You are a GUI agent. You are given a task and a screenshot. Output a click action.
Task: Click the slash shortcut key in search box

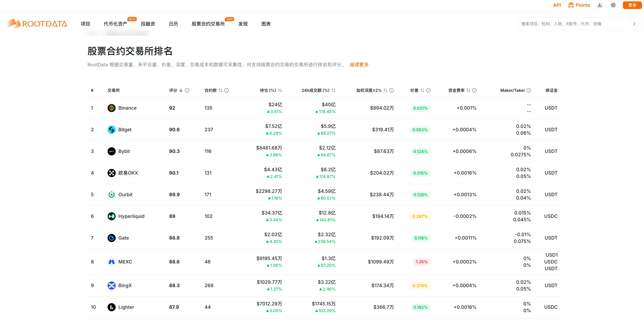pyautogui.click(x=634, y=24)
